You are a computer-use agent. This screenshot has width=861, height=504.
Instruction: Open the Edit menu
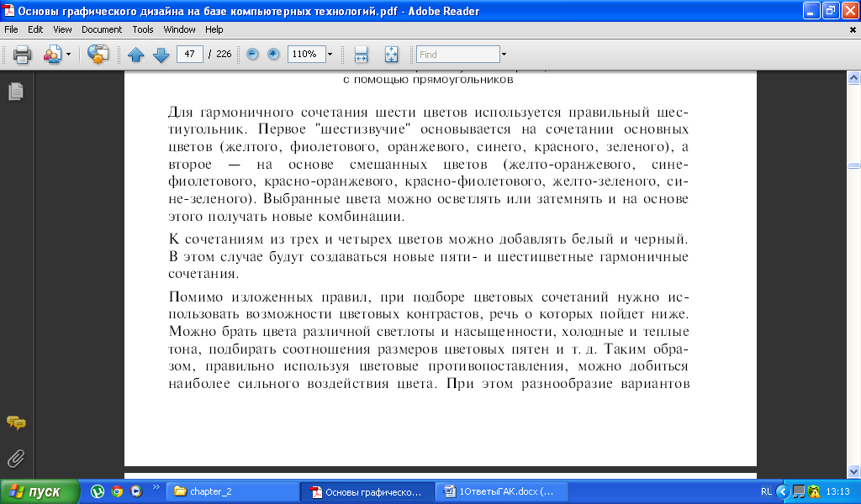pyautogui.click(x=35, y=29)
